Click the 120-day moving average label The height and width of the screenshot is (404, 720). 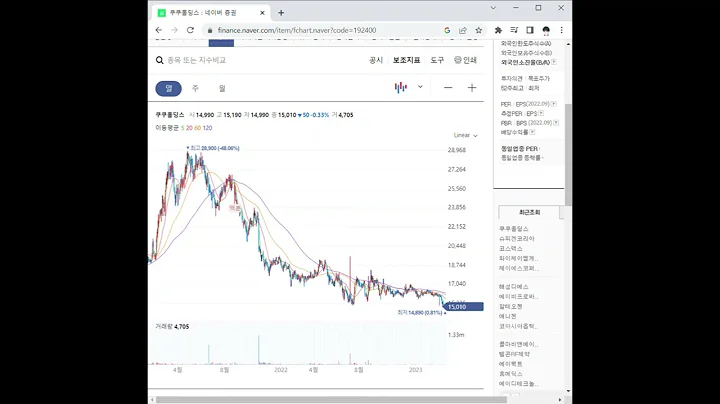[208, 128]
